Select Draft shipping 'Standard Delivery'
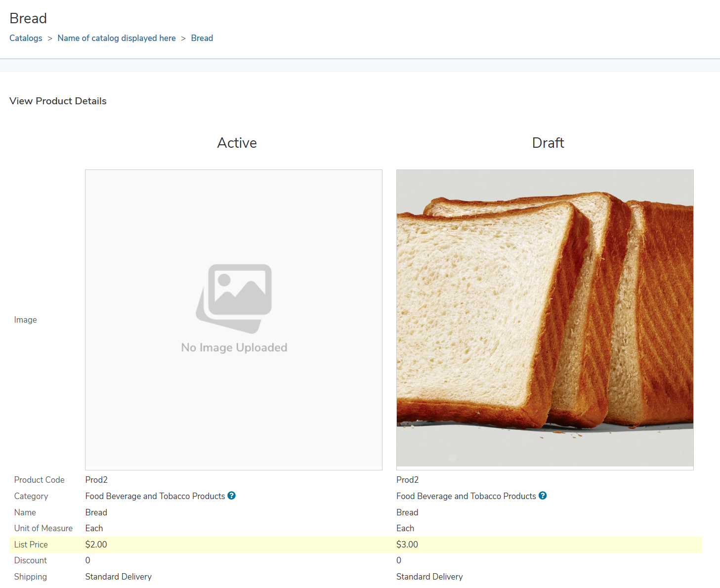 pos(429,577)
